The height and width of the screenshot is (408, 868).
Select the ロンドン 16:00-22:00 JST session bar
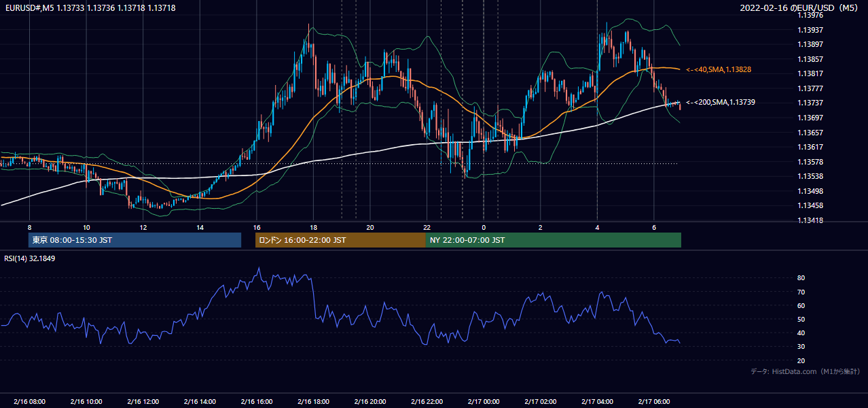coord(340,240)
